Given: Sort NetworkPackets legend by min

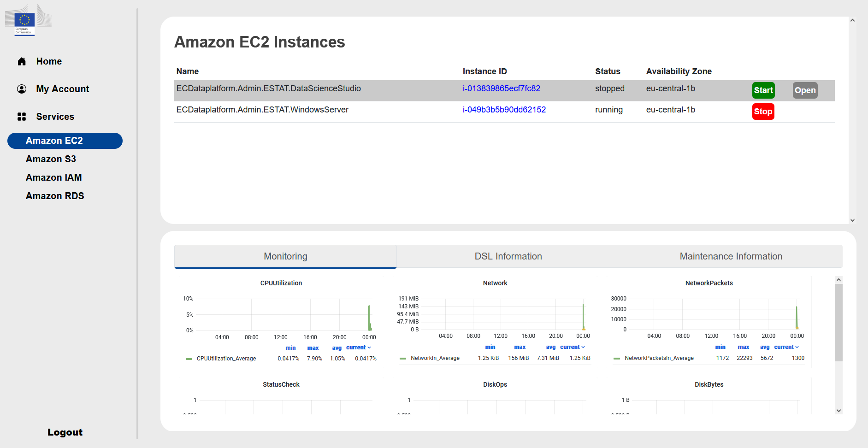Looking at the screenshot, I should (720, 347).
